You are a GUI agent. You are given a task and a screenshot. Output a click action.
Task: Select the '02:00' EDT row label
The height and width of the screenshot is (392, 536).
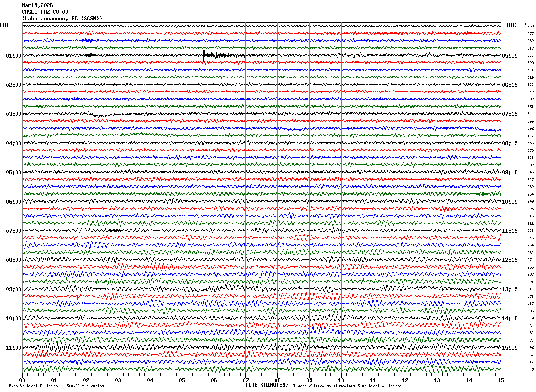pyautogui.click(x=14, y=85)
